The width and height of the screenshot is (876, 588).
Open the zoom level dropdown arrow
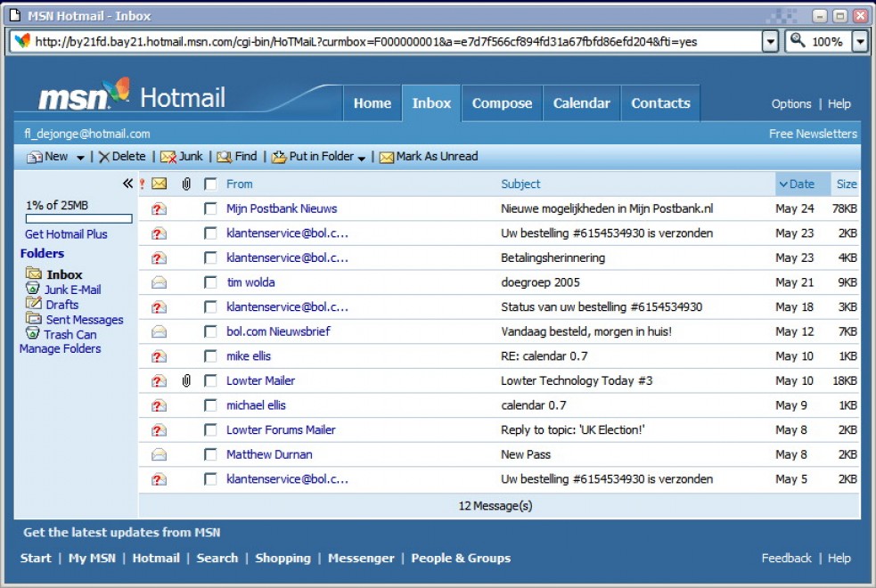click(x=860, y=41)
